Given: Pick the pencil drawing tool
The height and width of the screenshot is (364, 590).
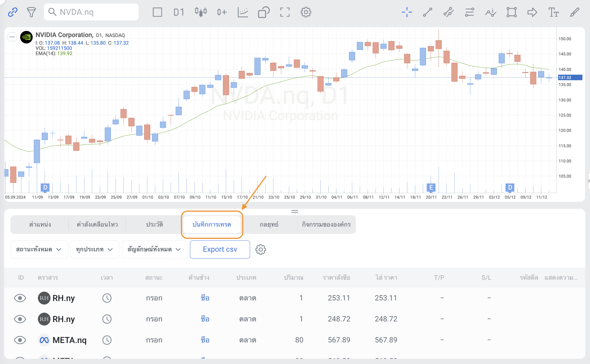Looking at the screenshot, I should click(x=574, y=12).
